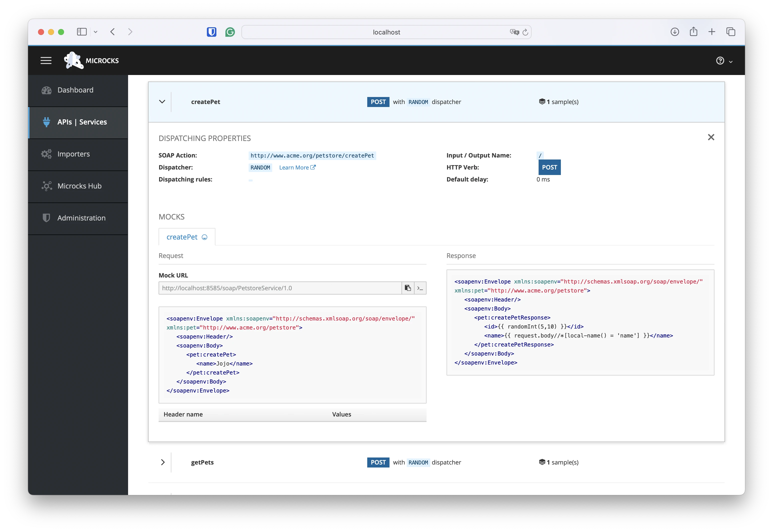Toggle the Safari sidebar
This screenshot has width=773, height=532.
point(82,32)
